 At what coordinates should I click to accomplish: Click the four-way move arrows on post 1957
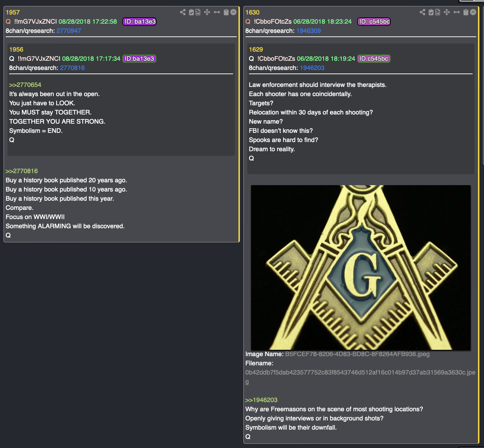(x=207, y=12)
